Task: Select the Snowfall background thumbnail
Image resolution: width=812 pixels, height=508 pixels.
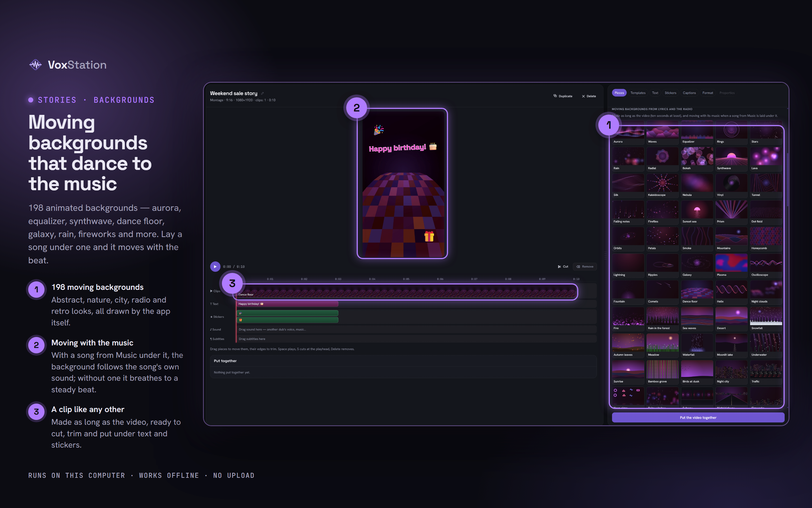Action: coord(766,319)
